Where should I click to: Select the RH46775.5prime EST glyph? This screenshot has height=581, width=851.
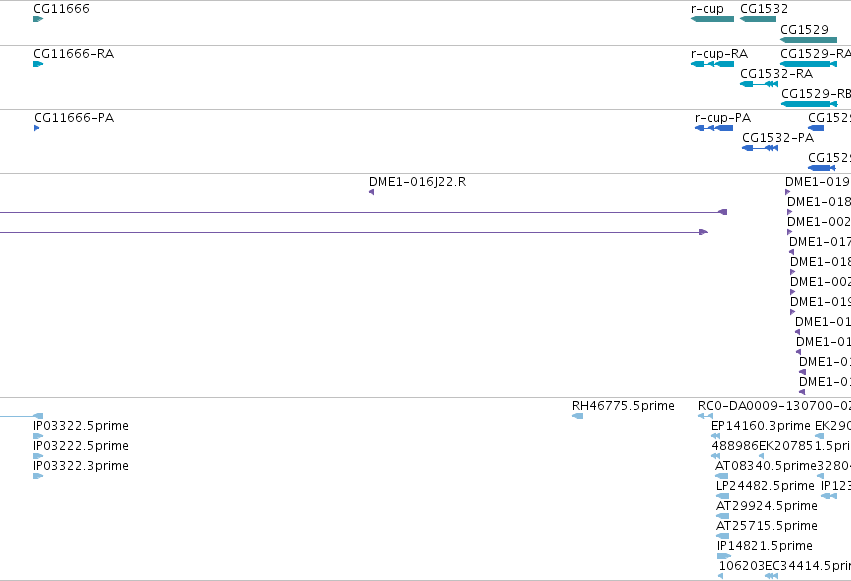click(x=577, y=416)
